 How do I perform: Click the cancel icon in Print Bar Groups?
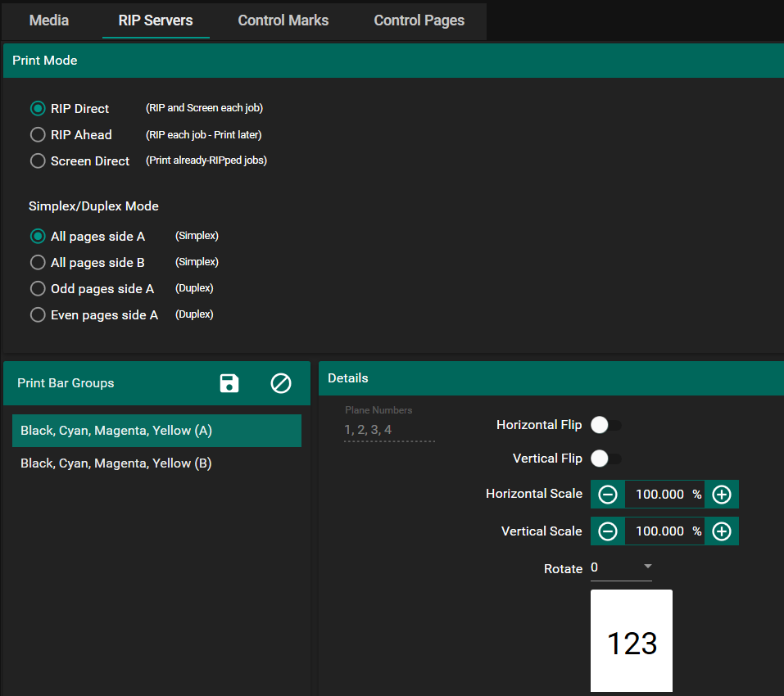281,383
